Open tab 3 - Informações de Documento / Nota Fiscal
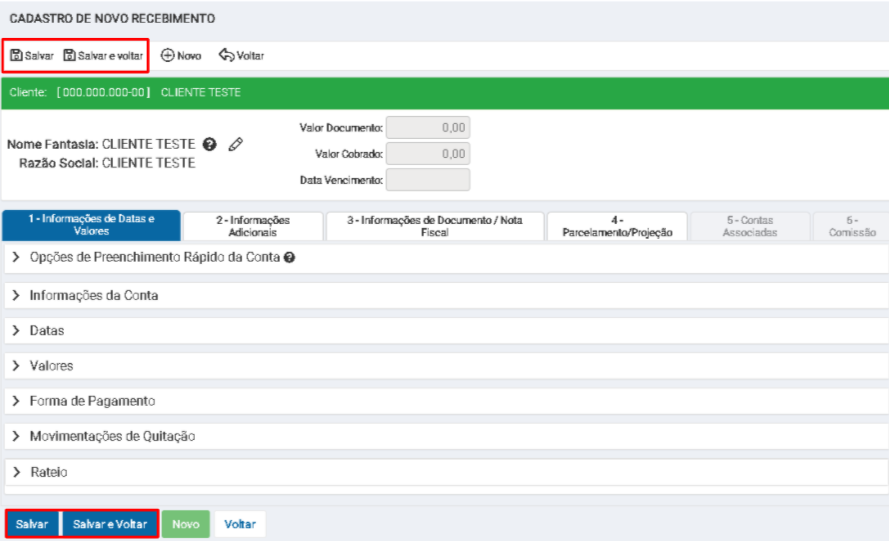The image size is (889, 541). 435,226
